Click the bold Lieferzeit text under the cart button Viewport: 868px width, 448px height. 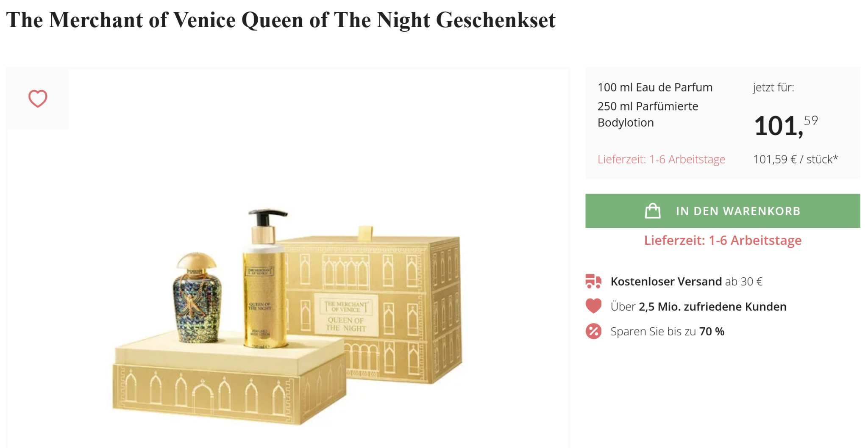point(723,241)
